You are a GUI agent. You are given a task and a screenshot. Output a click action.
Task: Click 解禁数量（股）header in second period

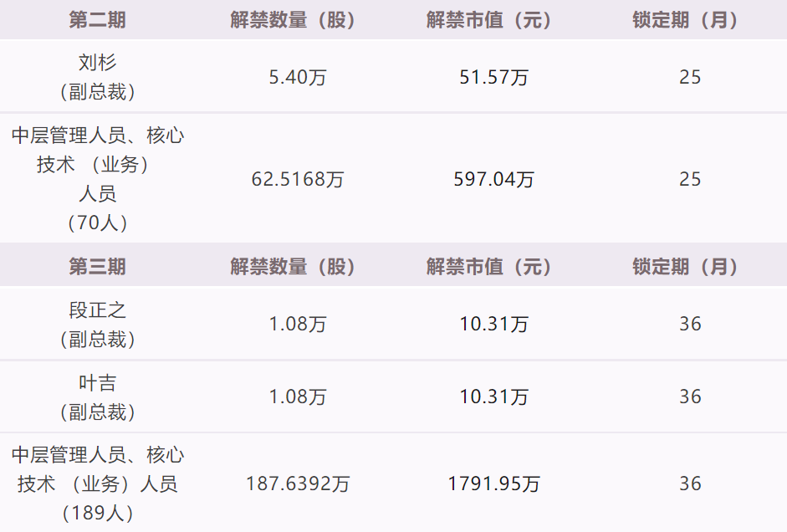pos(293,20)
